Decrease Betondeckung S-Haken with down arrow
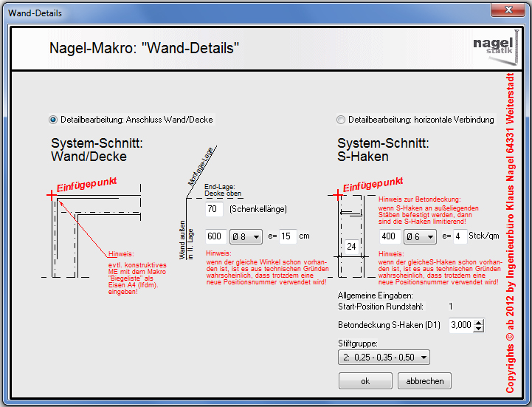 pyautogui.click(x=479, y=329)
